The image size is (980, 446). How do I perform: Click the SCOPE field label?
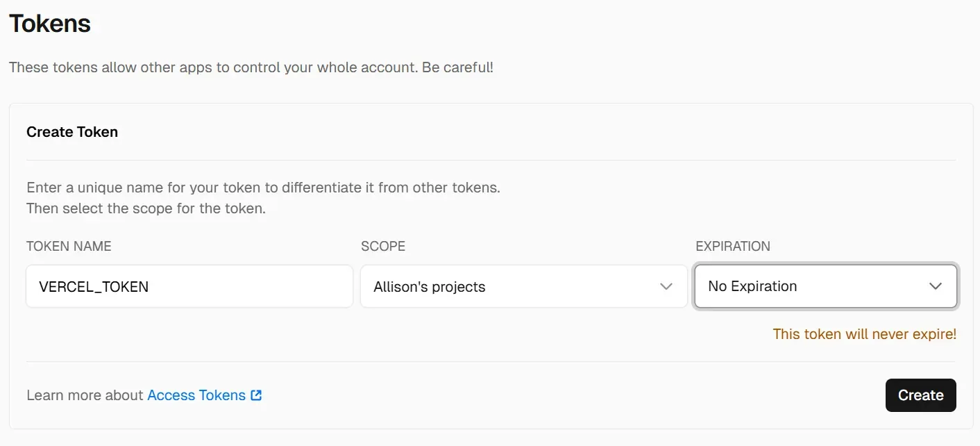(383, 246)
